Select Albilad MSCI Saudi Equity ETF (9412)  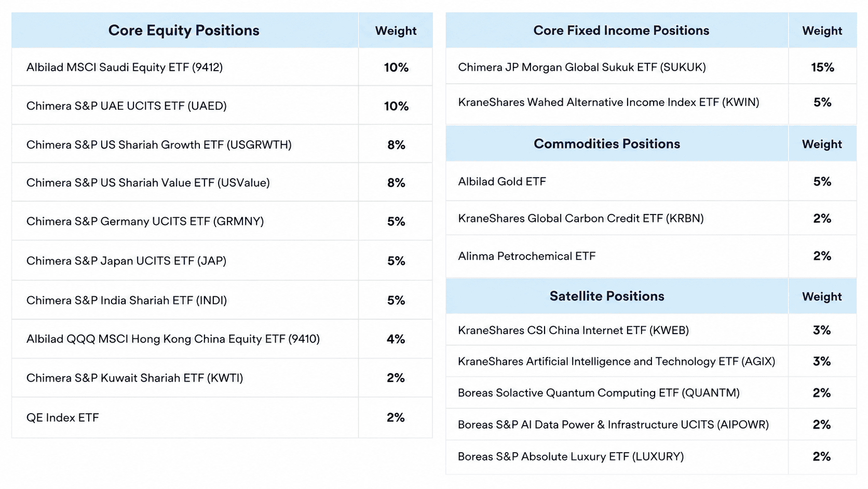[x=125, y=67]
